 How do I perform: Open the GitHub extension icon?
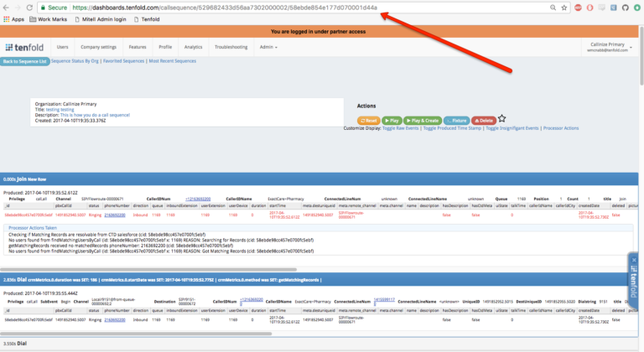click(625, 8)
